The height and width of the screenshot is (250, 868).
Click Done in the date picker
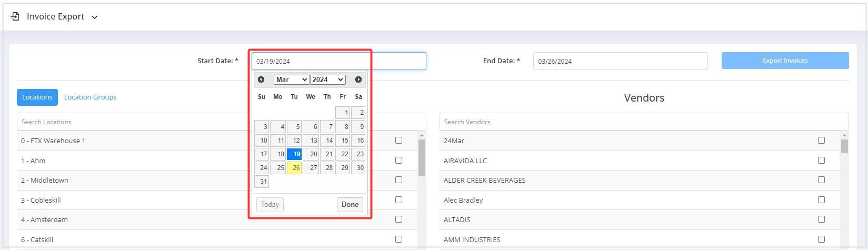click(350, 205)
